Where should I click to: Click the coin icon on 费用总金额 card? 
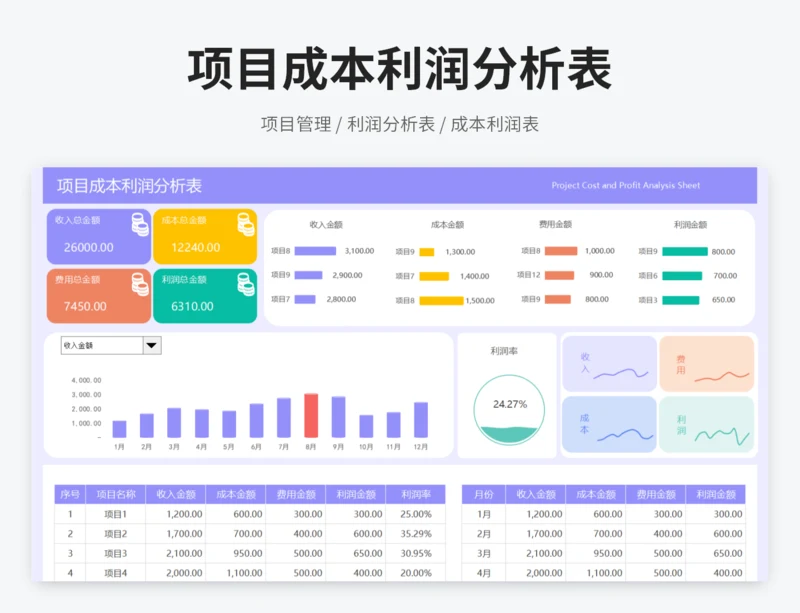[x=140, y=284]
